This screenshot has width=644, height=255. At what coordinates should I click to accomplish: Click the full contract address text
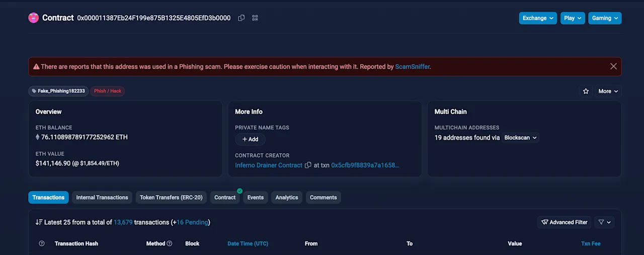click(154, 18)
